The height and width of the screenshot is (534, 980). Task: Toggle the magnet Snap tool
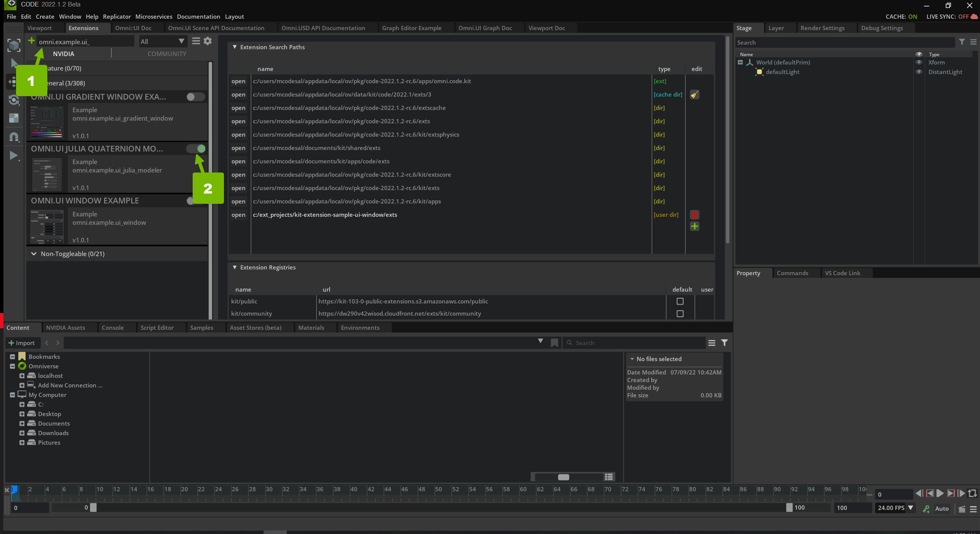click(14, 137)
